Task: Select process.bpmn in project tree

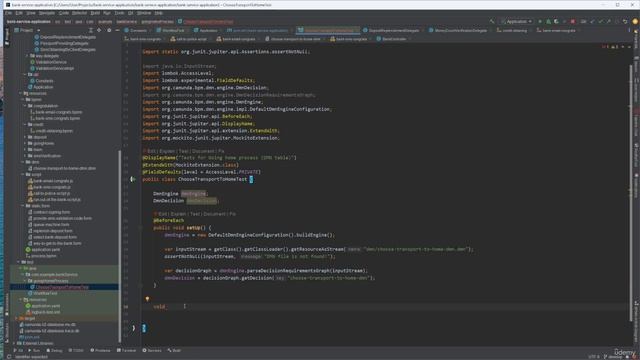Action: [x=44, y=256]
